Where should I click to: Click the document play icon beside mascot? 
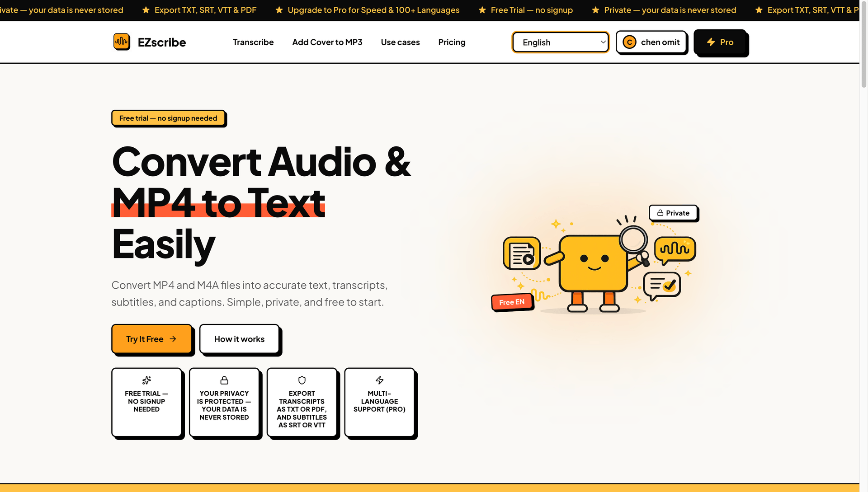[x=522, y=253]
